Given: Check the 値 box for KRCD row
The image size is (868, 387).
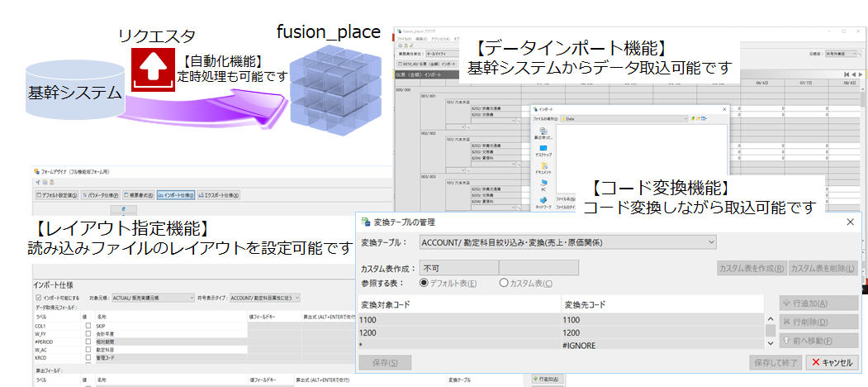Looking at the screenshot, I should pos(88,358).
